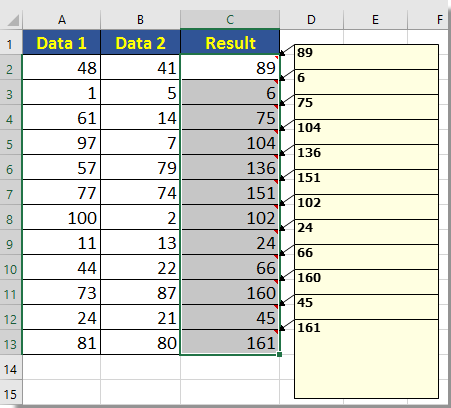
Task: Select cell with value 13
Action: [x=140, y=242]
